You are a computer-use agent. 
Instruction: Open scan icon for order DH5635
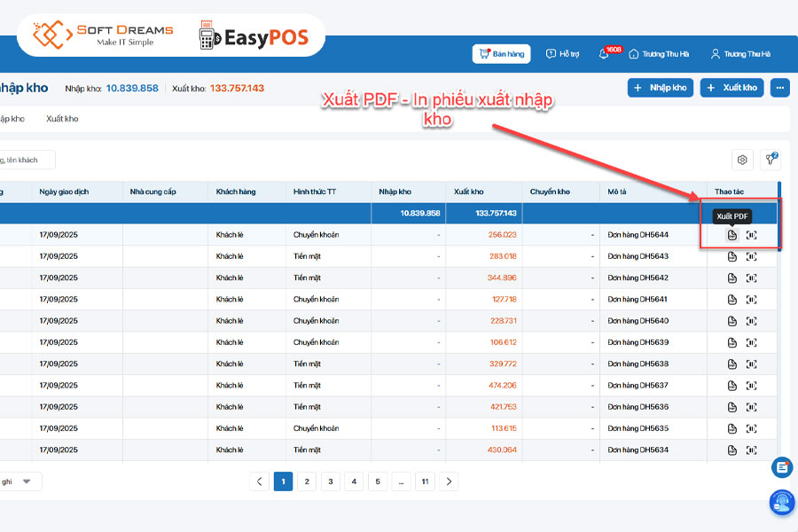751,428
